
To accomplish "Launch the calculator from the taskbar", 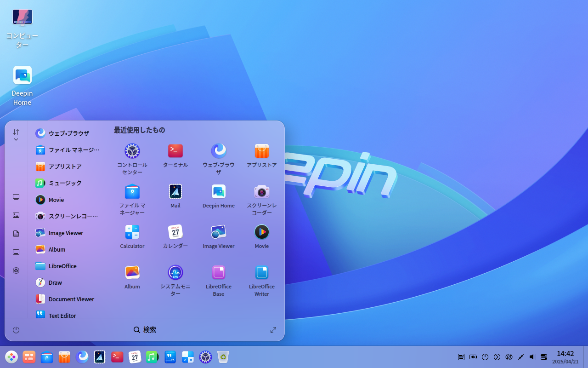I will [x=187, y=357].
